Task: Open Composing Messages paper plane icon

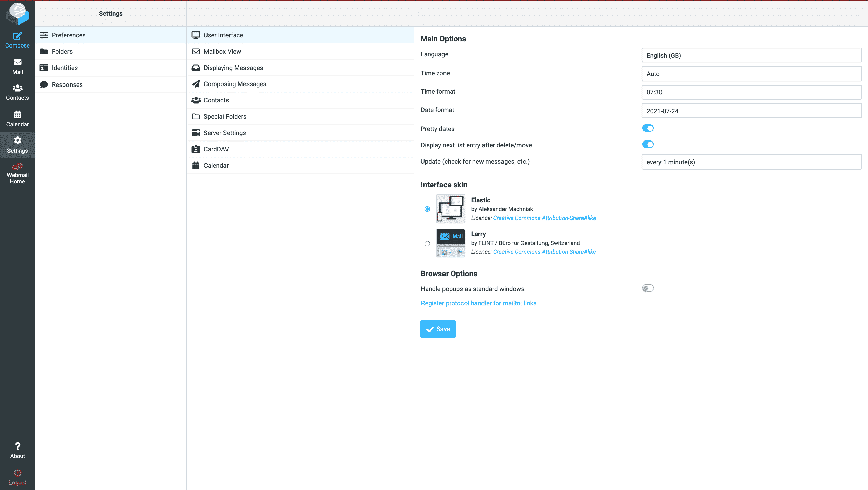Action: (x=196, y=84)
